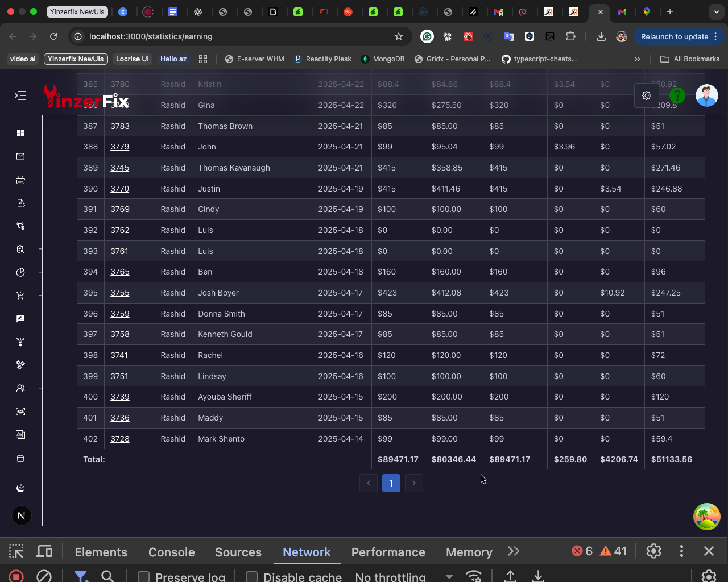This screenshot has width=728, height=582.
Task: Toggle dark mode with the moon icon
Action: tap(20, 488)
